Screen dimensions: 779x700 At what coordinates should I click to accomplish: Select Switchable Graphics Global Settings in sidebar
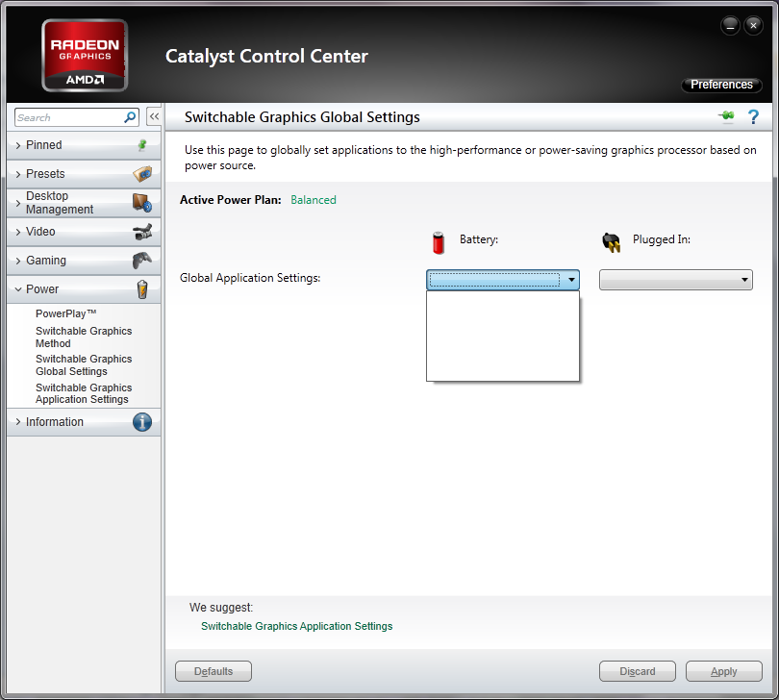click(x=84, y=364)
